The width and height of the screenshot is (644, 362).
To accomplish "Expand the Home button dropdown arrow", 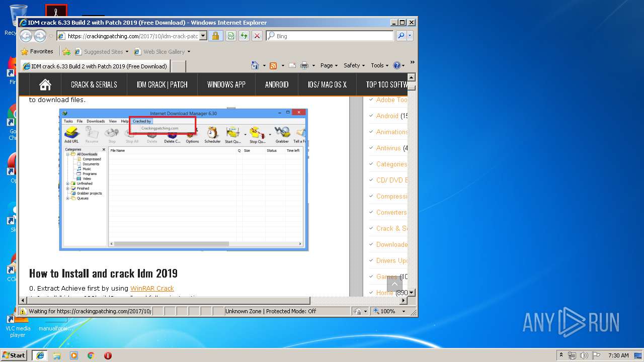I will pos(263,65).
